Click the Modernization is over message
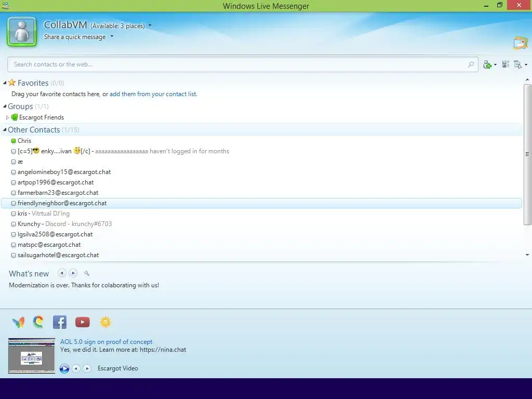Screen dimensions: 532x399 pos(84,285)
